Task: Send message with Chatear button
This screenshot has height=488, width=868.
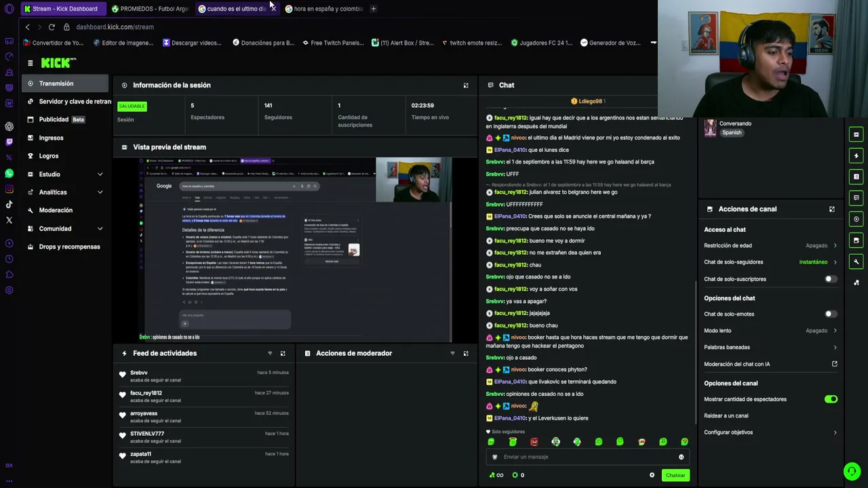Action: coord(675,475)
